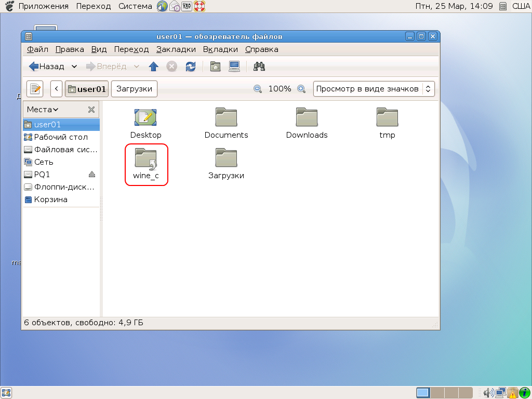Toggle text location entry with pencil icon

(x=35, y=89)
